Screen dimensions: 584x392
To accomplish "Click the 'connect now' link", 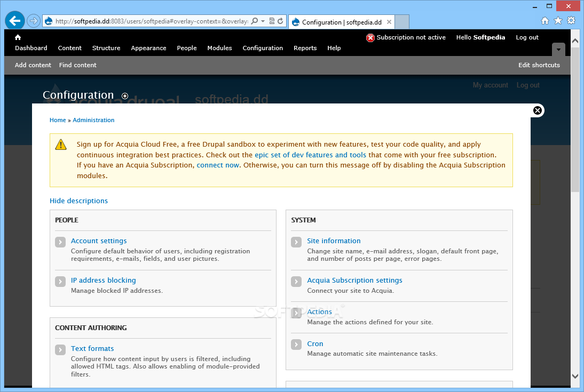I will click(x=218, y=165).
